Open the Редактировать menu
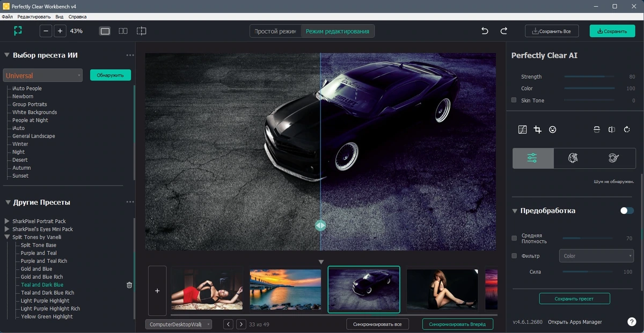This screenshot has height=333, width=644. pos(34,17)
